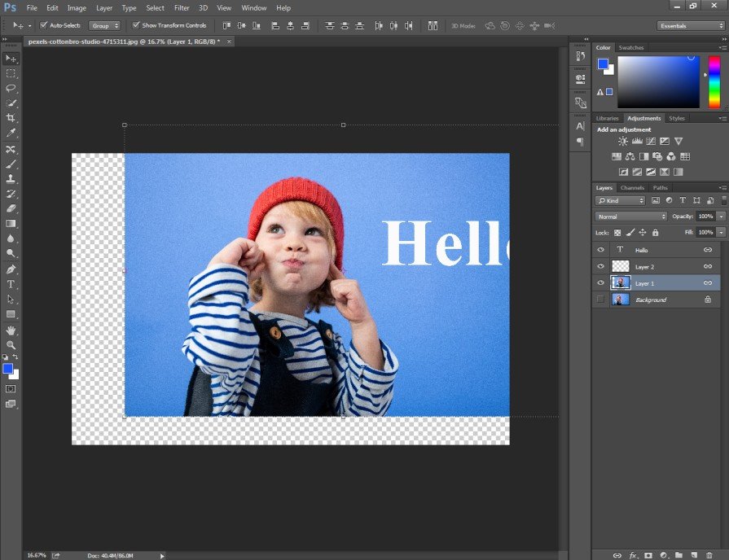Click inside the color picker field
This screenshot has height=560, width=729.
click(x=658, y=81)
